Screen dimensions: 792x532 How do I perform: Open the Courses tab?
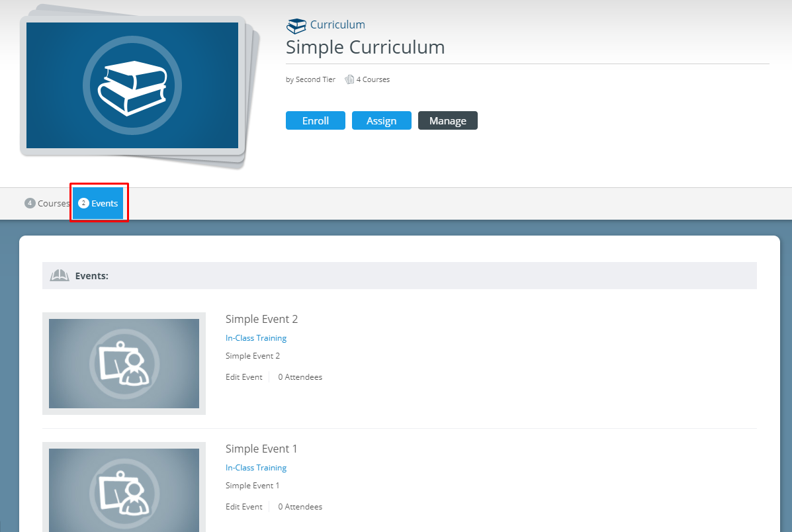[47, 203]
